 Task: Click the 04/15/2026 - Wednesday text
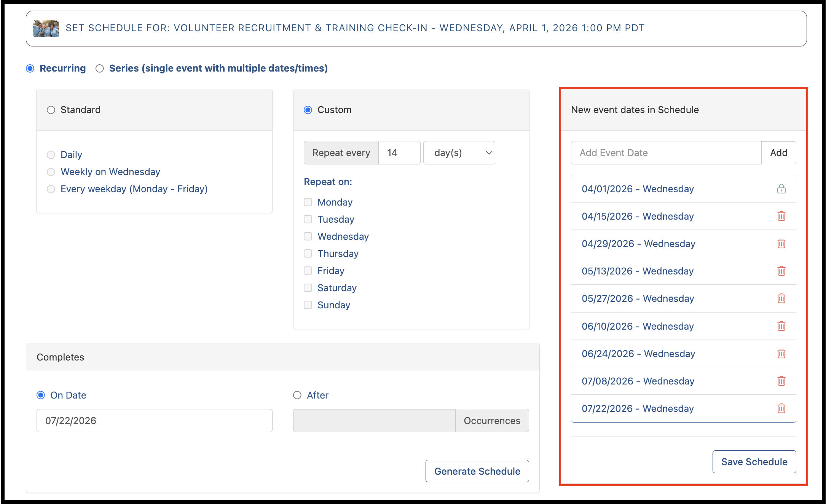click(638, 216)
